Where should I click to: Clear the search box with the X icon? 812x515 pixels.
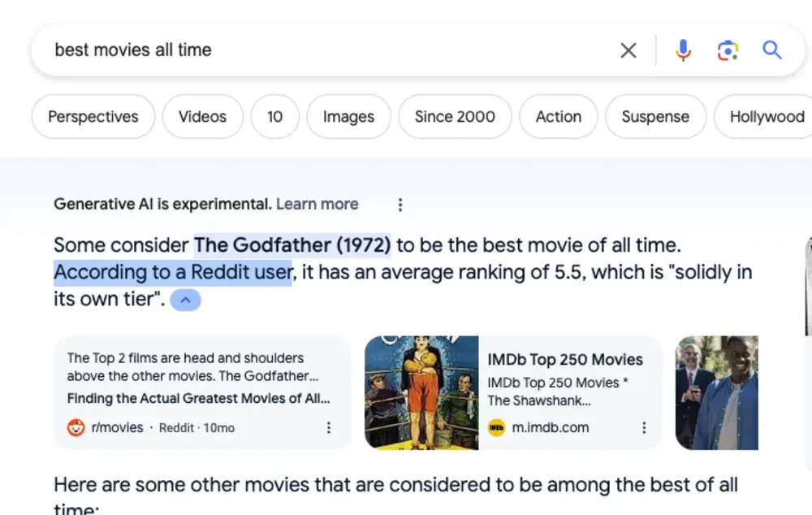tap(628, 50)
